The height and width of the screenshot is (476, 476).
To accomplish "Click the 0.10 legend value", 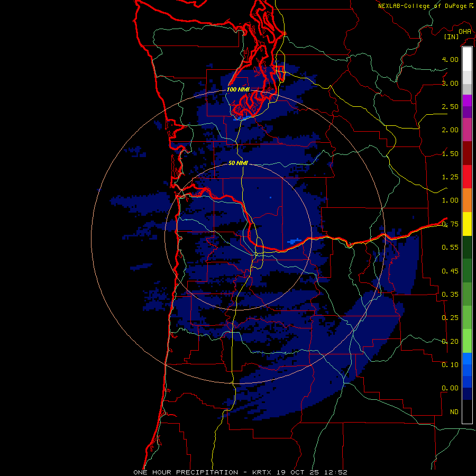I will click(450, 364).
